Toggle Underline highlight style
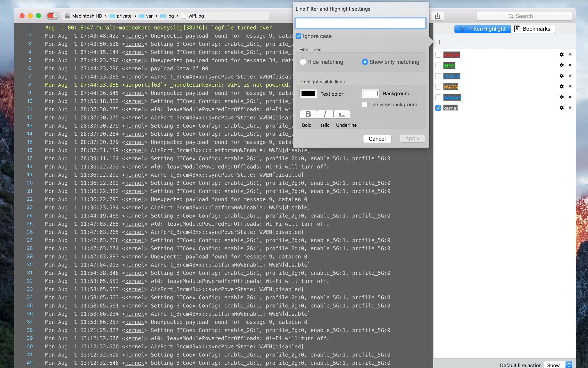The height and width of the screenshot is (368, 588). click(x=342, y=114)
